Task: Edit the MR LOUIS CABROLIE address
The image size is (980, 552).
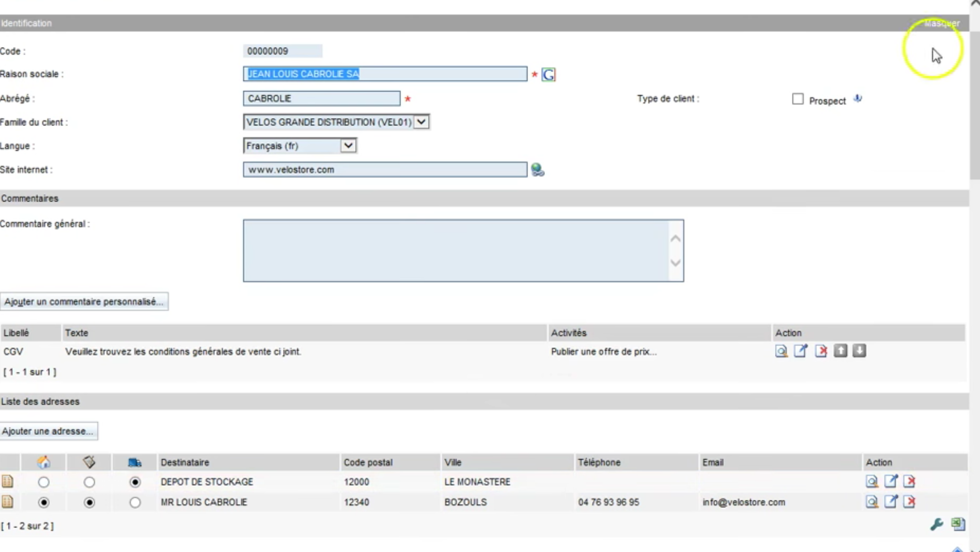Action: (891, 501)
